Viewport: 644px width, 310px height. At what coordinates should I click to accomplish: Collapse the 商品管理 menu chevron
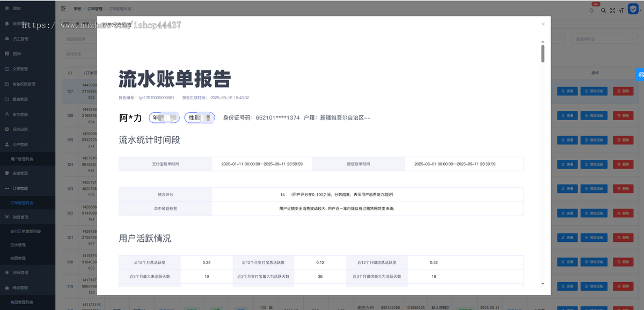tap(48, 287)
